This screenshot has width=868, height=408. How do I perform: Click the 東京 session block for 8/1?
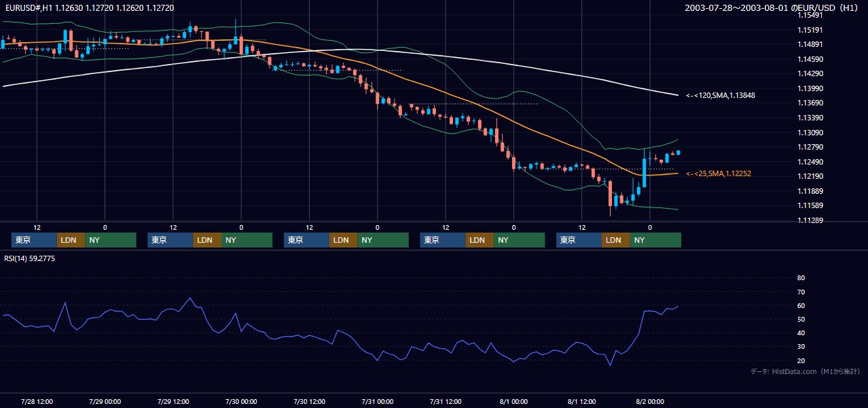[579, 240]
